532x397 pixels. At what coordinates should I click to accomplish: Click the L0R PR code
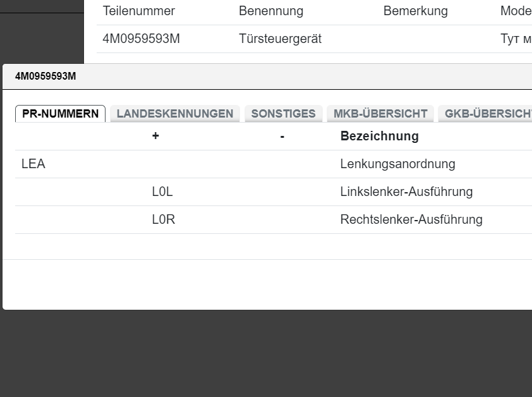point(162,220)
